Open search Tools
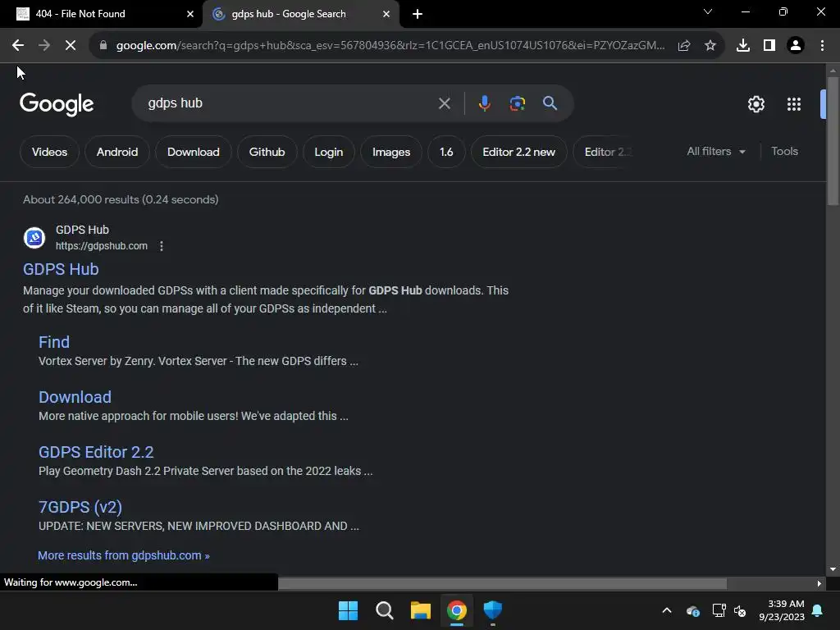Viewport: 840px width, 630px height. pyautogui.click(x=784, y=152)
